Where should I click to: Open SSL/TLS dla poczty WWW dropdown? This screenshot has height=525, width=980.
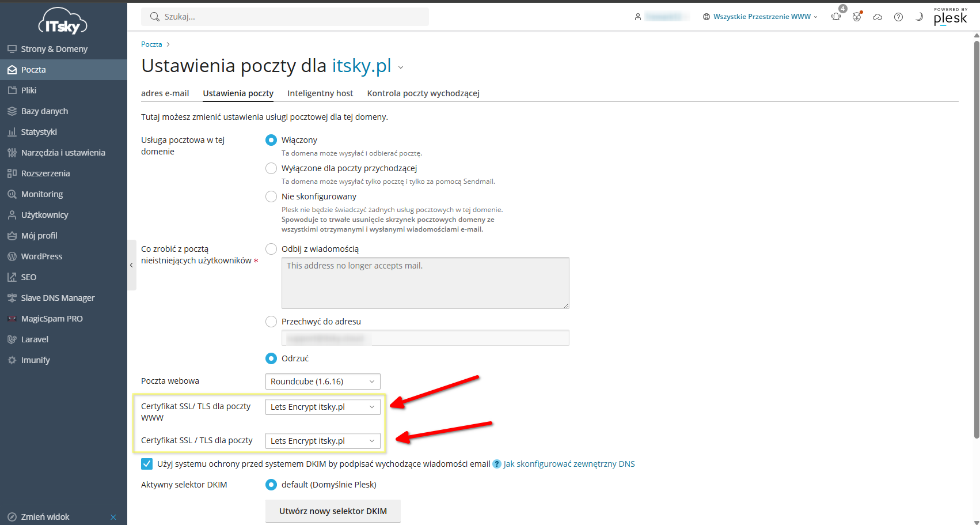coord(323,407)
